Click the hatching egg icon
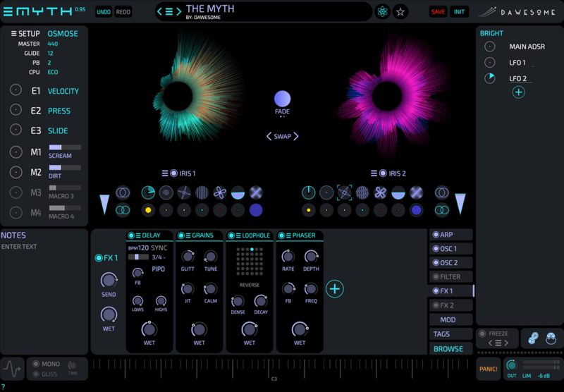This screenshot has height=392, width=564. coord(551,338)
